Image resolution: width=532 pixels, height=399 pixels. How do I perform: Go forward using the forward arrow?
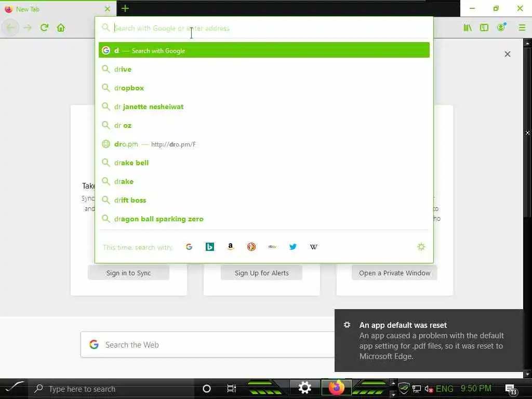coord(28,28)
